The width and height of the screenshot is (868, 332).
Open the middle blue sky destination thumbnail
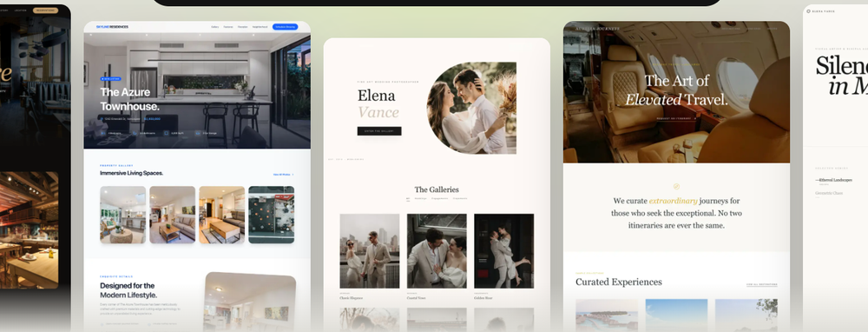(x=676, y=315)
